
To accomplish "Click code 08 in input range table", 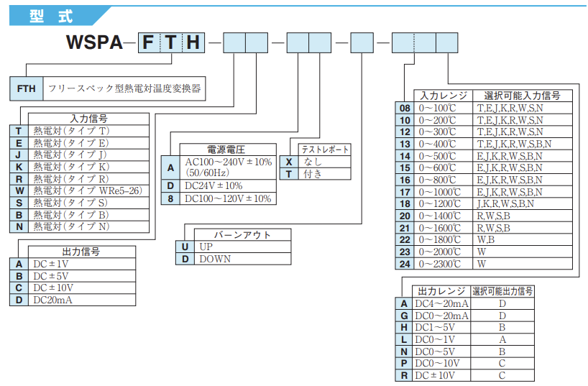I will 405,108.
